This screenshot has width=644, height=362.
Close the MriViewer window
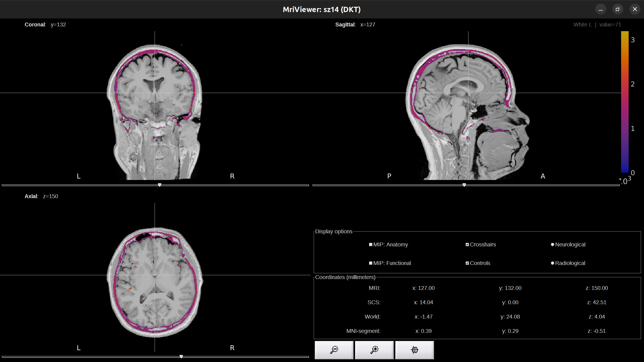pos(635,9)
